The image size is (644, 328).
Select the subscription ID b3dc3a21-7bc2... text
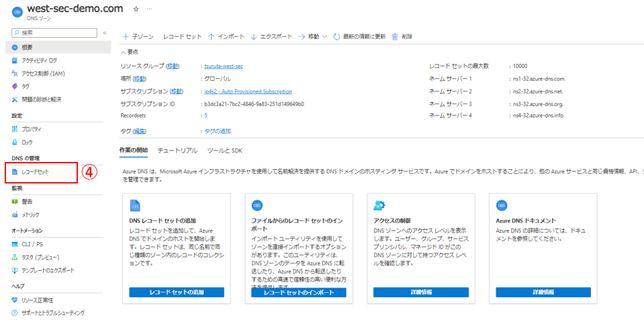(x=255, y=104)
